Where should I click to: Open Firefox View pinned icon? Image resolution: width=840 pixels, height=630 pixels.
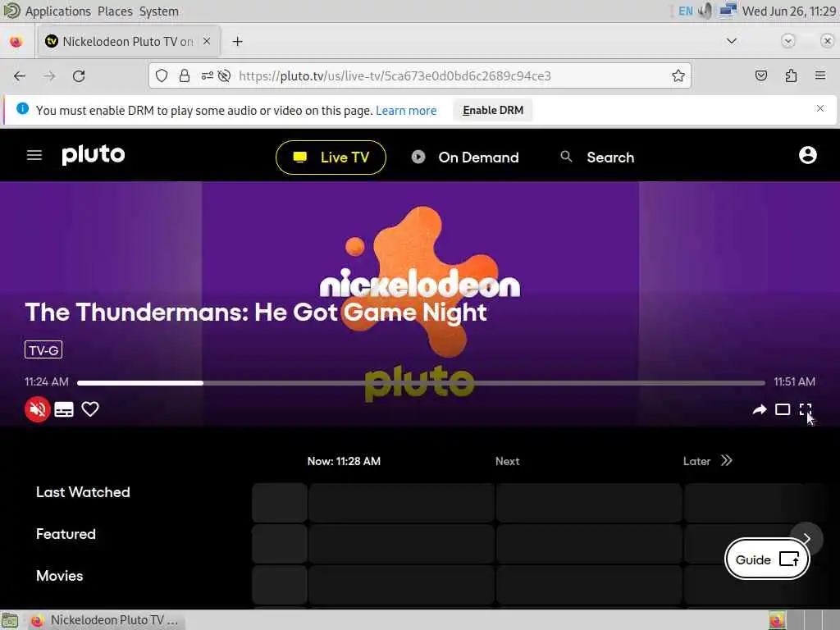coord(16,42)
